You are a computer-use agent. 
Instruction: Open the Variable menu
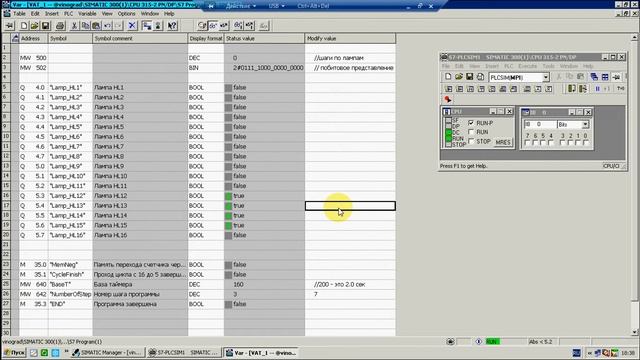click(87, 13)
